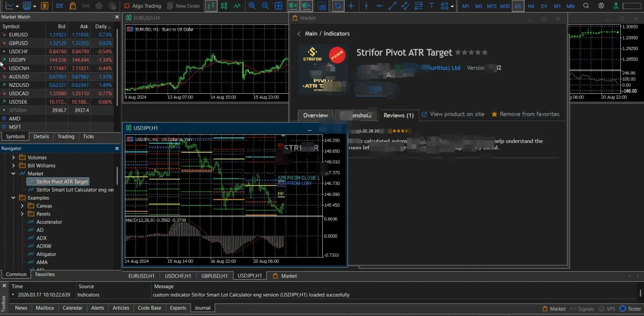Screen dimensions: 644x316
Task: Select the crosshair tool
Action: (x=351, y=6)
